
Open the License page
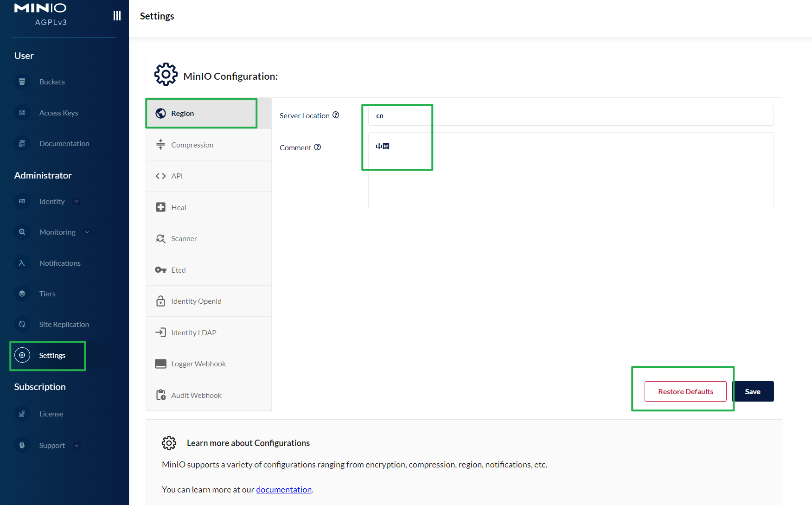tap(51, 414)
